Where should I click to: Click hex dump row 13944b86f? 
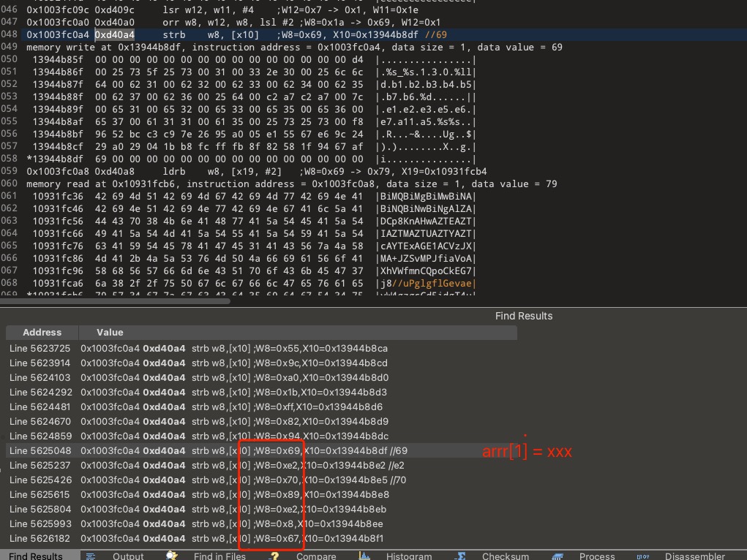pos(255,72)
